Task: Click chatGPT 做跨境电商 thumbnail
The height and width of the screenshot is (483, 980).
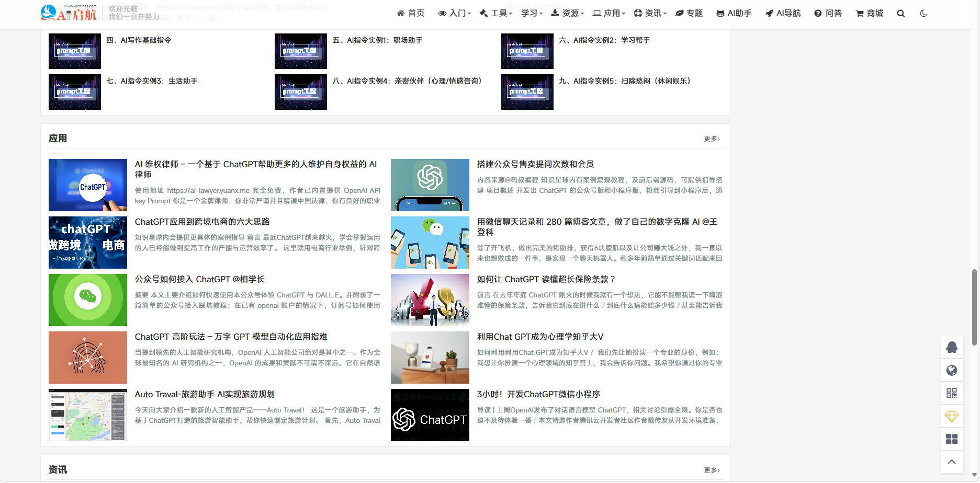Action: click(88, 243)
